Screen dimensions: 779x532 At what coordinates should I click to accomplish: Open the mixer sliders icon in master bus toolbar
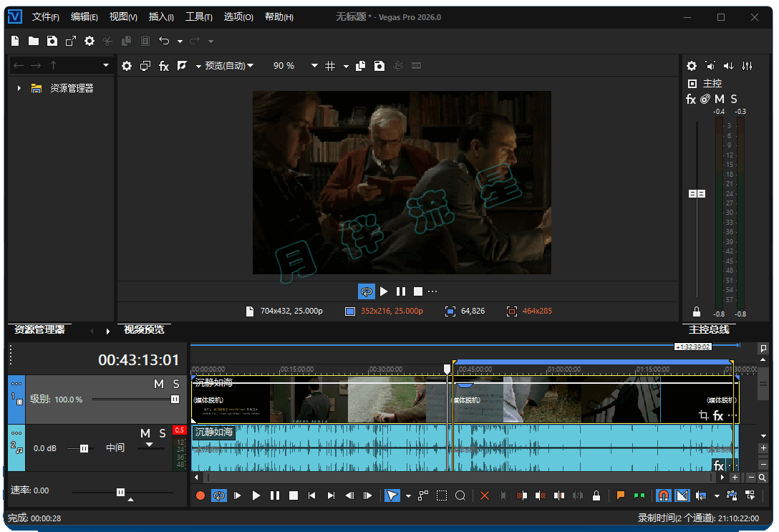coord(747,66)
